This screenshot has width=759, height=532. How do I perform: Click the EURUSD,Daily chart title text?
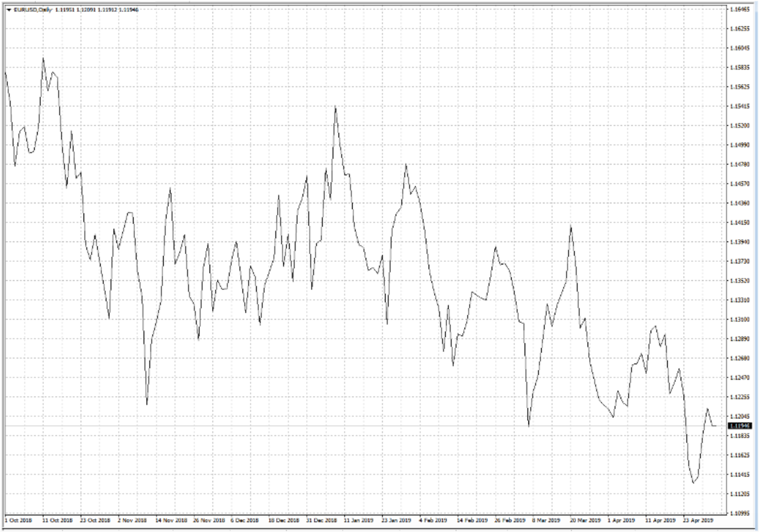33,10
